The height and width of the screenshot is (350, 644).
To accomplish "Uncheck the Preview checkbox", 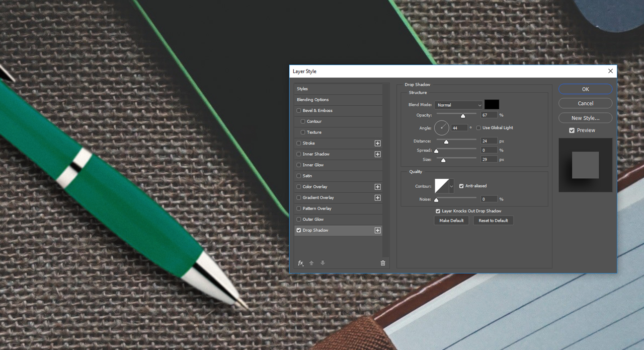I will point(572,130).
